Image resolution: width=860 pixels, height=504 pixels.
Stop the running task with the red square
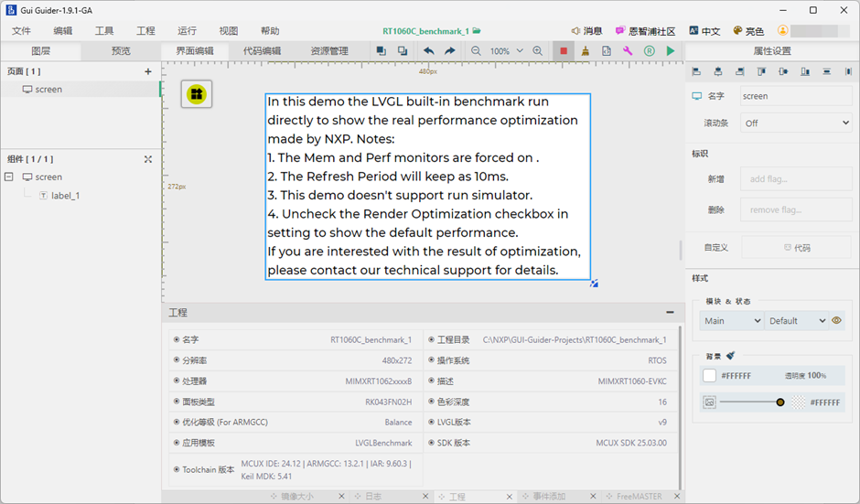tap(564, 51)
